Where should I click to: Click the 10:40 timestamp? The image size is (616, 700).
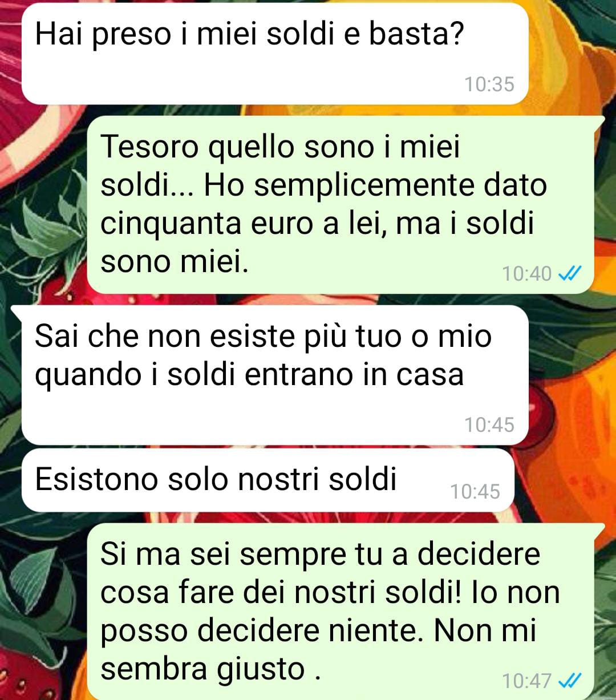tap(526, 274)
